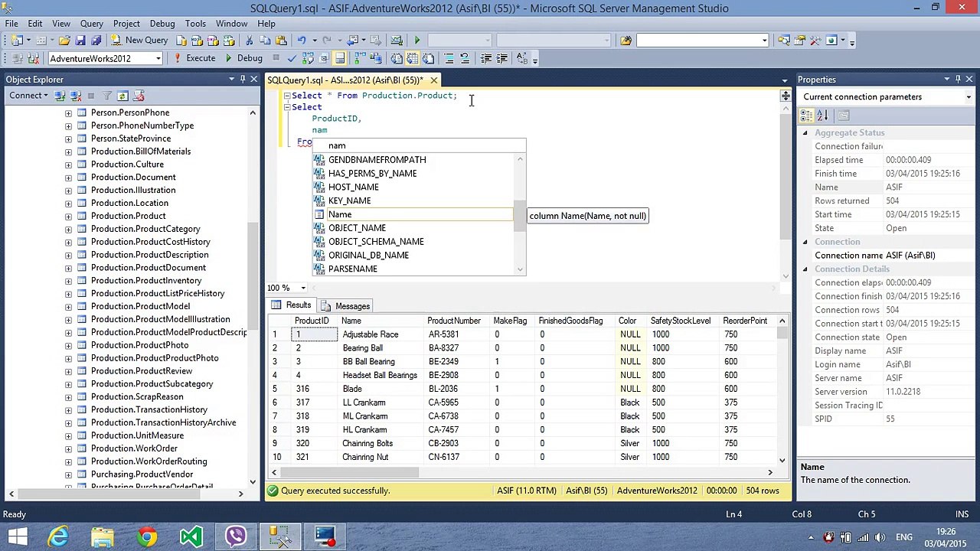The image size is (980, 551).
Task: Select OBJECT_NAME in autocomplete list
Action: point(413,228)
